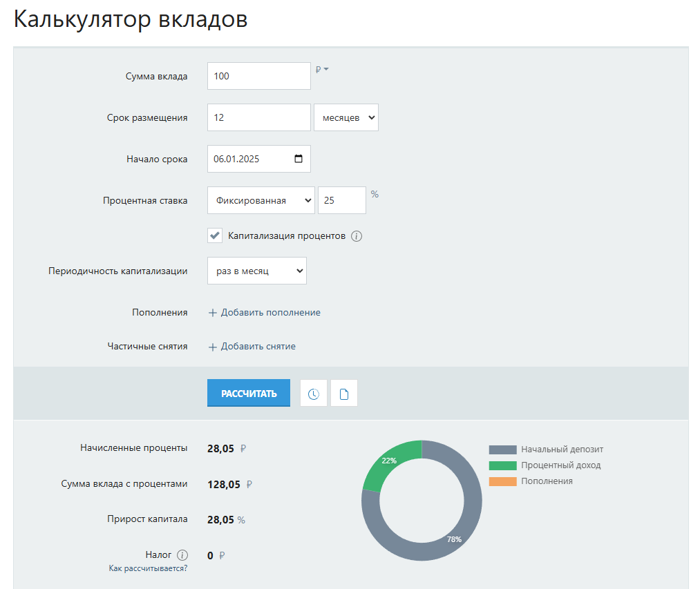Click the plus icon to add Снятие
Screen dimensions: 700x589
click(212, 347)
